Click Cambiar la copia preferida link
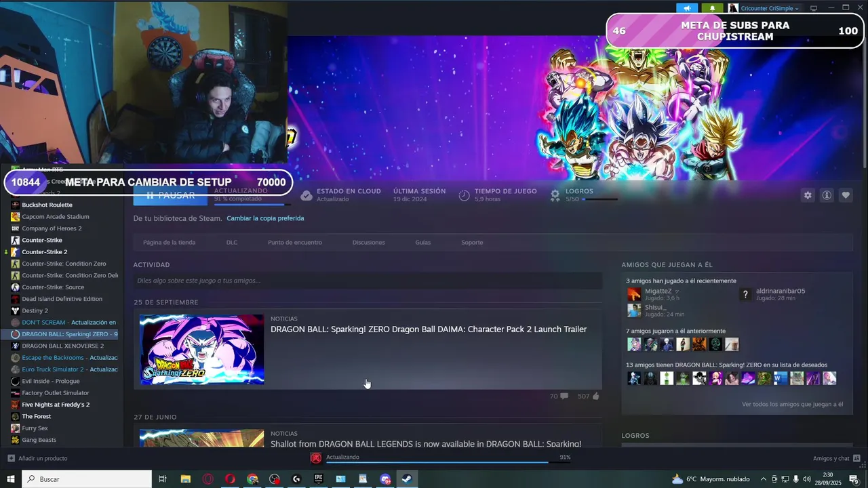Image resolution: width=868 pixels, height=488 pixels. coord(265,218)
